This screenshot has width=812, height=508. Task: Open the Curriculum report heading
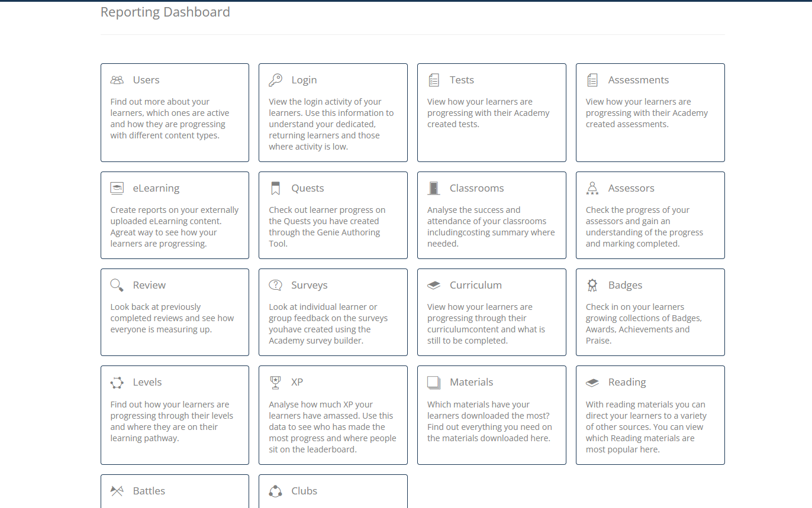click(475, 286)
